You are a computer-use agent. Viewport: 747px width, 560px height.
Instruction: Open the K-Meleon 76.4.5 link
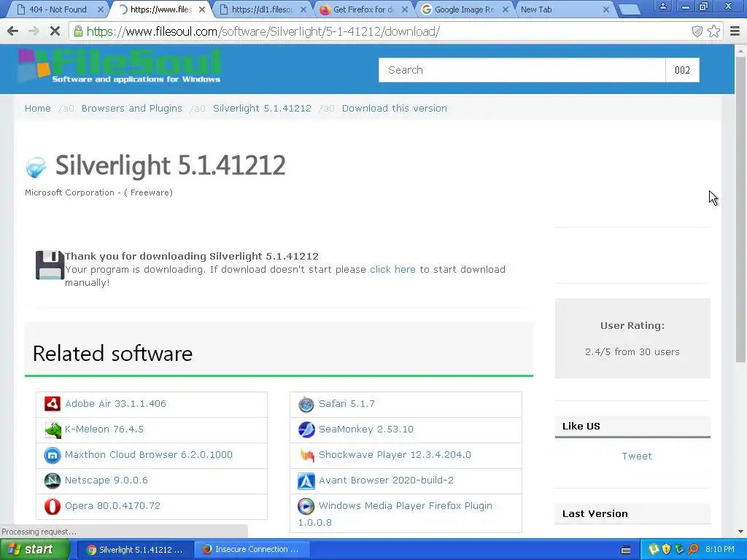[x=104, y=429]
